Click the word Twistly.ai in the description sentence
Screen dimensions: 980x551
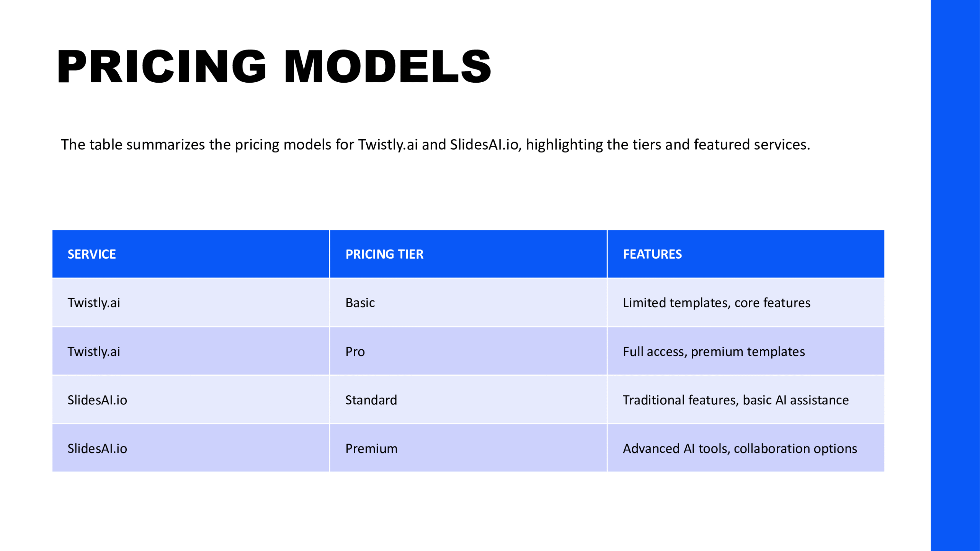(x=388, y=145)
